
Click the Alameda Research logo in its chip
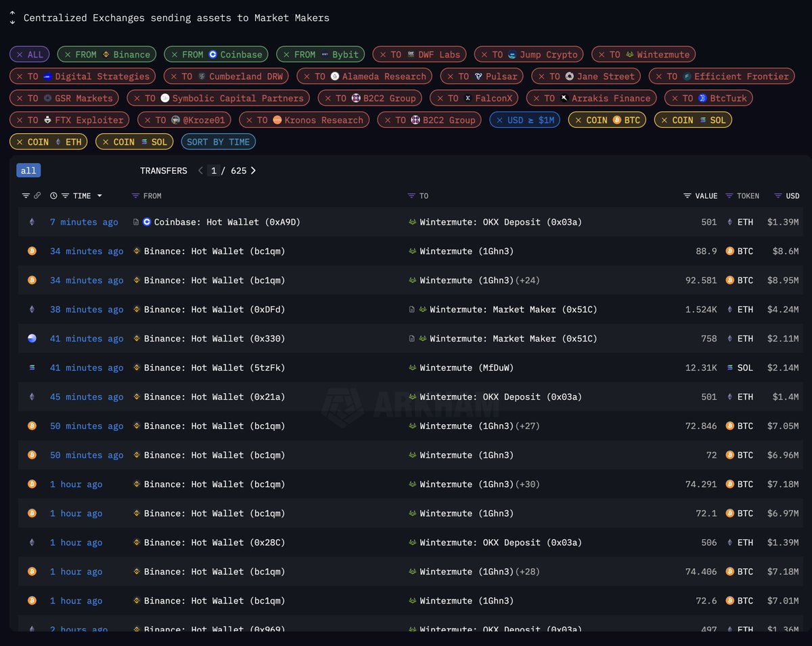[334, 76]
